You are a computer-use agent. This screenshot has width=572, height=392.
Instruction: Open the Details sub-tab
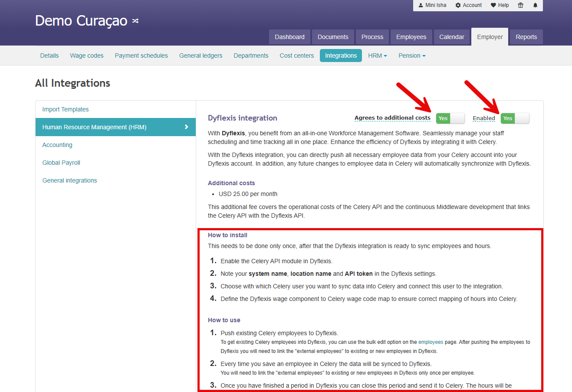[x=49, y=56]
